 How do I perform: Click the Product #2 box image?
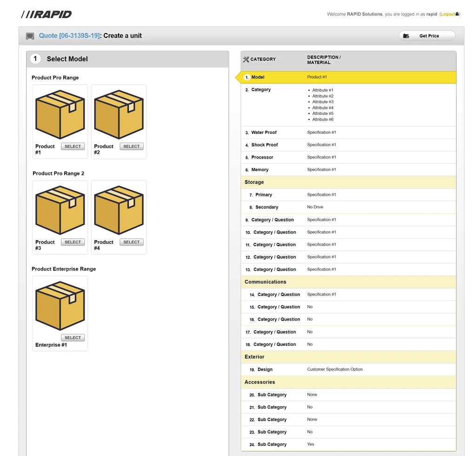(119, 114)
